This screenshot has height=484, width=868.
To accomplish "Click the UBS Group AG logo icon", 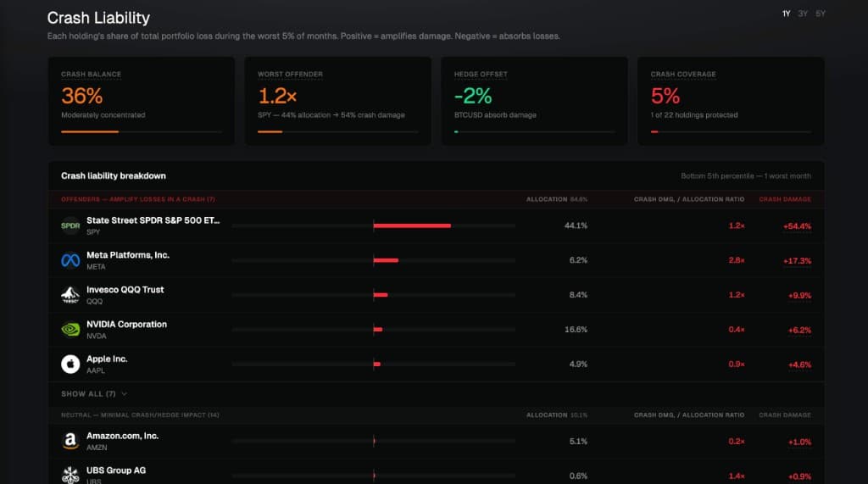I will (70, 476).
